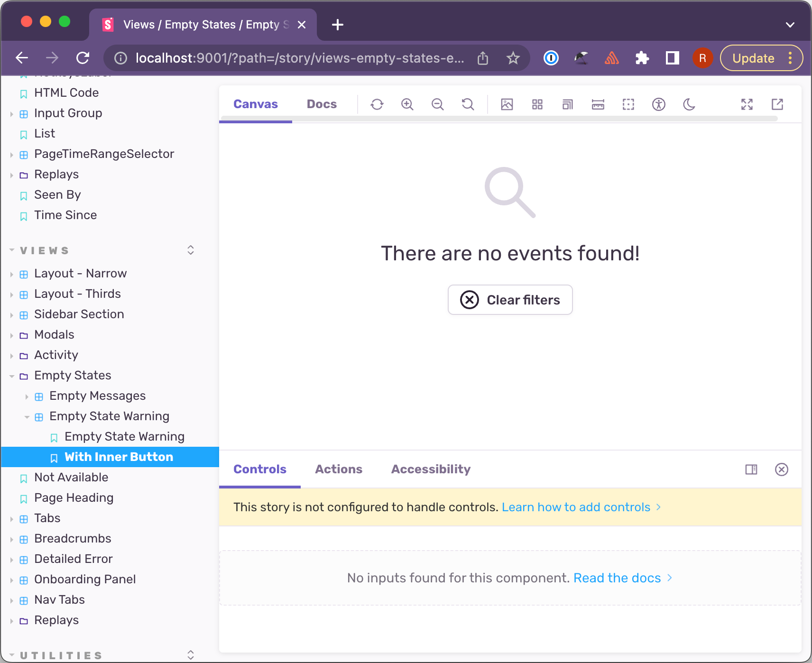The width and height of the screenshot is (812, 663).
Task: Select the With Inner Button story
Action: point(110,457)
